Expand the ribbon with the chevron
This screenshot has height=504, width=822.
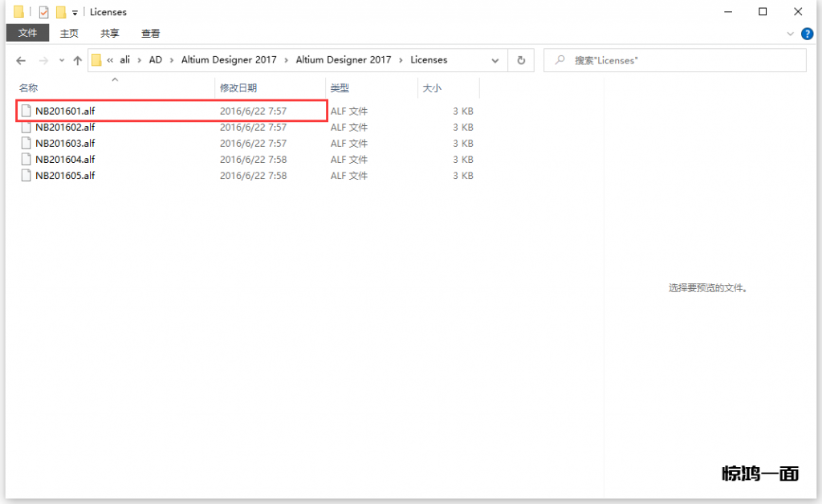pos(791,34)
